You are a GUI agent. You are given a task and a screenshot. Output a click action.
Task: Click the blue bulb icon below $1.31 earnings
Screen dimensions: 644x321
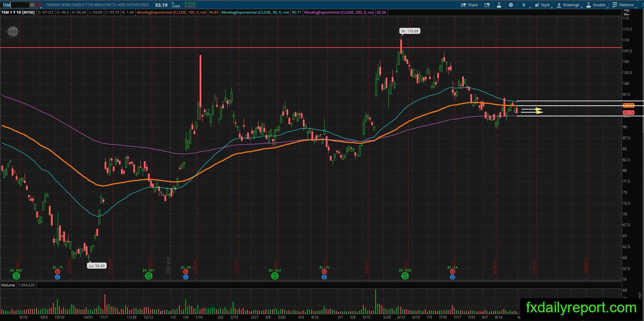(x=324, y=277)
